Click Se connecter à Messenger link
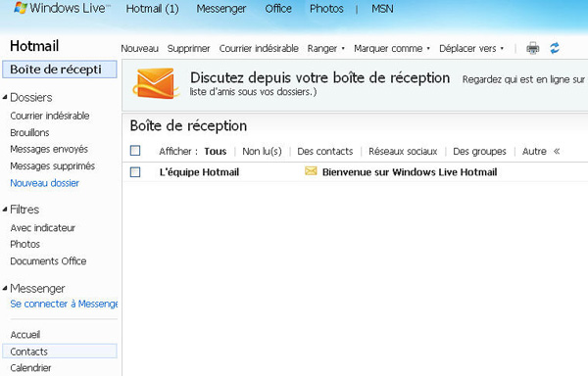 [64, 304]
